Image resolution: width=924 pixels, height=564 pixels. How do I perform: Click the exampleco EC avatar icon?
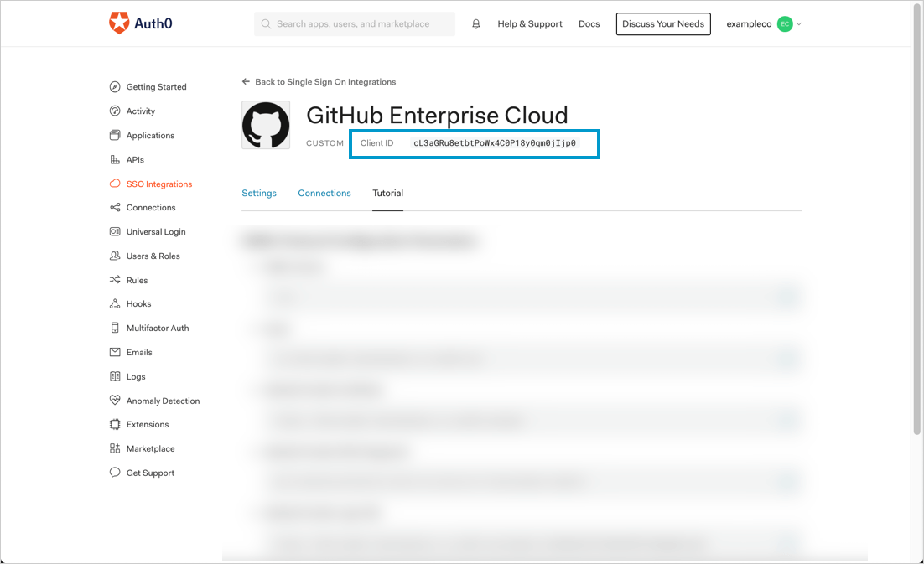785,24
